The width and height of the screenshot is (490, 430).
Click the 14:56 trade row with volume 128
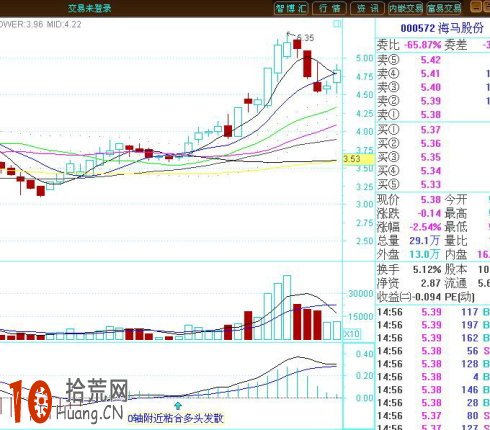point(433,364)
